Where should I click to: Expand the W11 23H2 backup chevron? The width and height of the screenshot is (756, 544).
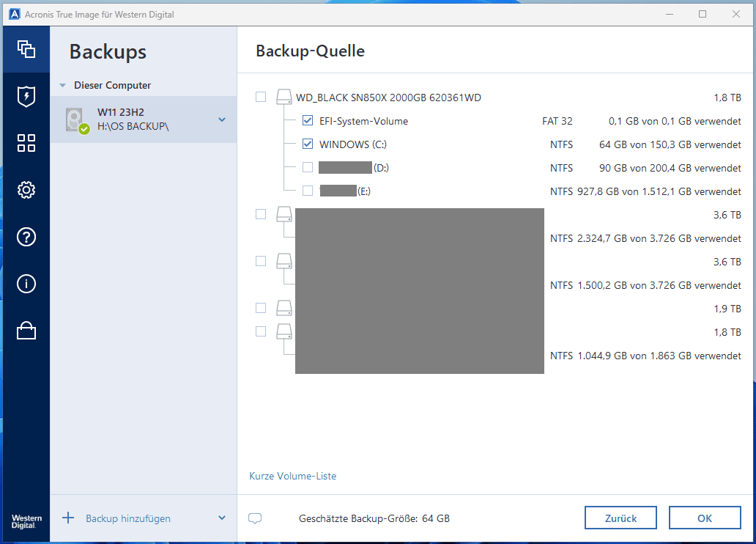coord(222,120)
